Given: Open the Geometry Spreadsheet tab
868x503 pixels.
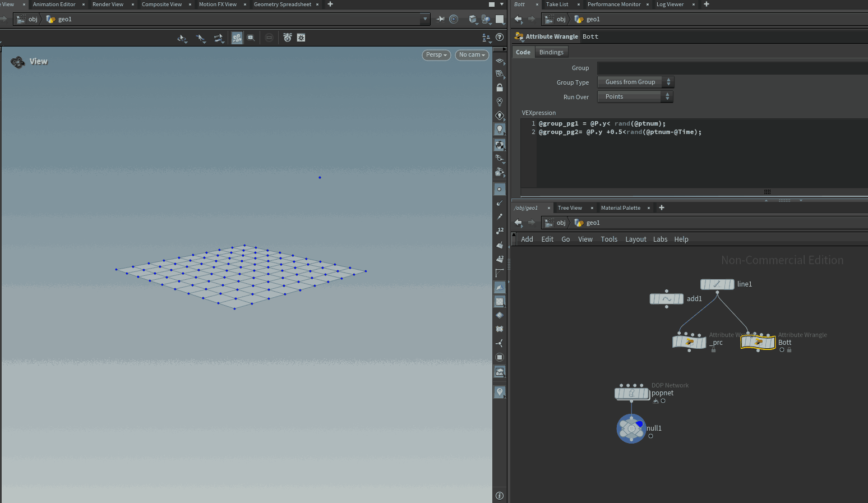Looking at the screenshot, I should (282, 4).
